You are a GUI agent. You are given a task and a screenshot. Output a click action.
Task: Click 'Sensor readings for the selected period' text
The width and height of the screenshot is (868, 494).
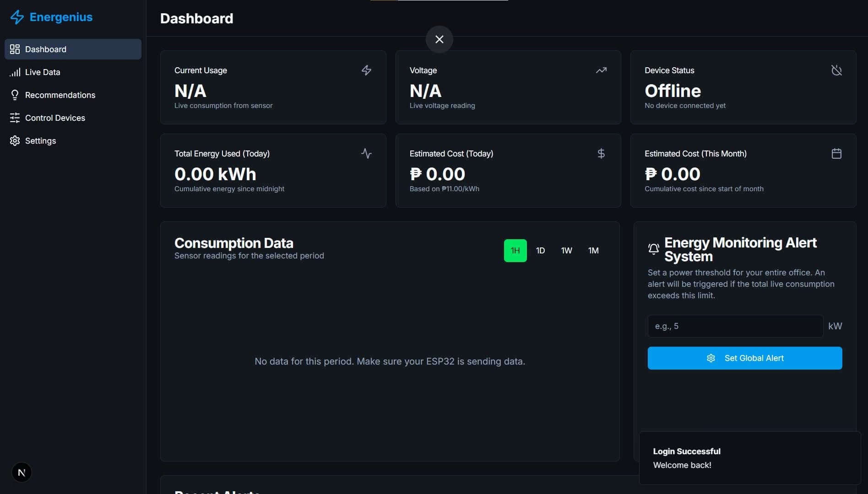pos(249,256)
